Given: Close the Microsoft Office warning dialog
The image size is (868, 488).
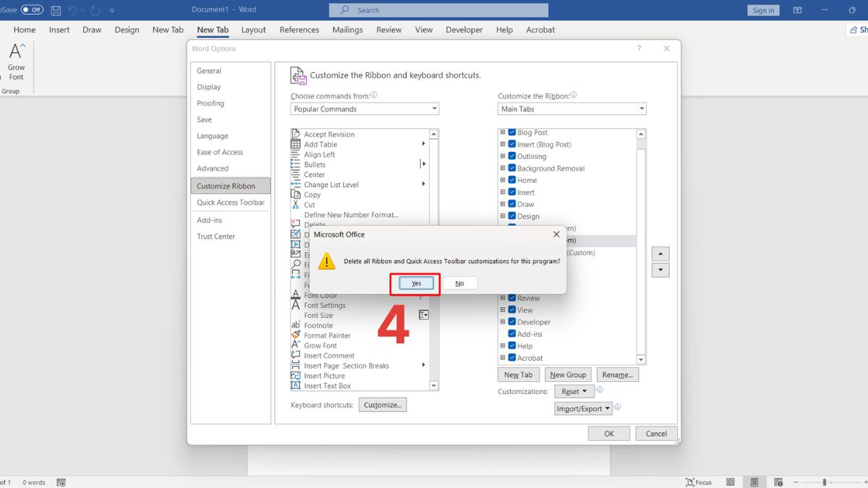Looking at the screenshot, I should [556, 234].
